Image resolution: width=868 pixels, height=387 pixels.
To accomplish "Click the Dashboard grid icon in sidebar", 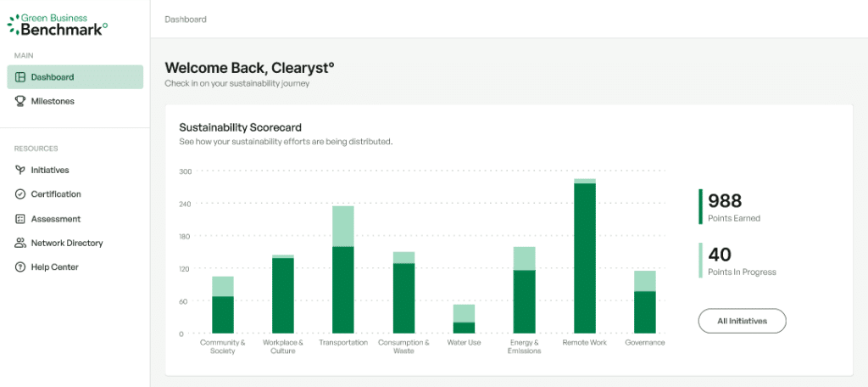I will tap(20, 77).
